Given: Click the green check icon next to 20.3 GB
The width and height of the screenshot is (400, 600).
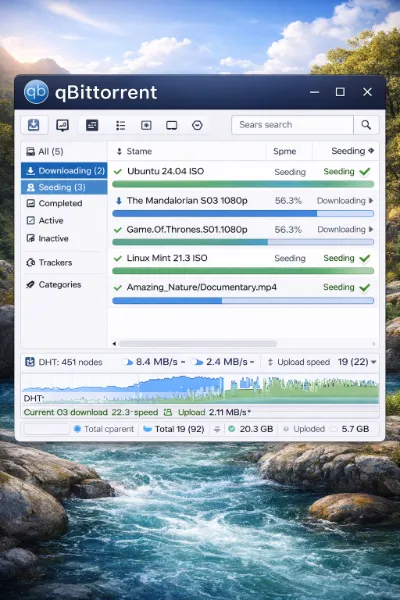Looking at the screenshot, I should point(232,429).
